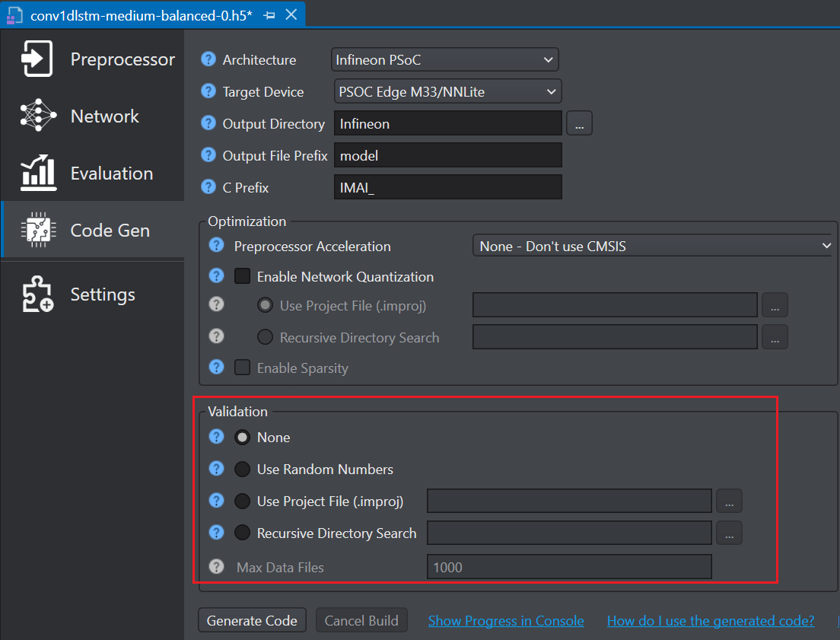Click the C Prefix field
840x640 pixels.
coord(448,187)
